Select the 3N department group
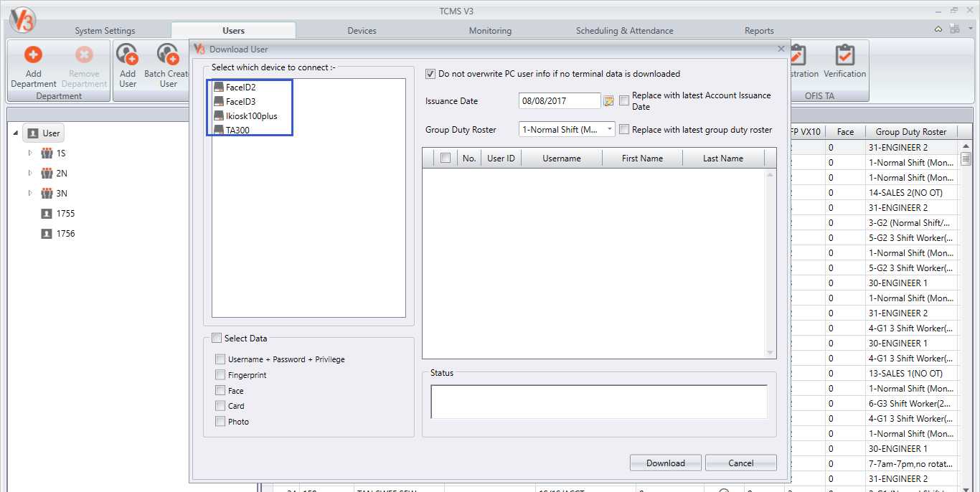This screenshot has height=492, width=980. tap(55, 194)
